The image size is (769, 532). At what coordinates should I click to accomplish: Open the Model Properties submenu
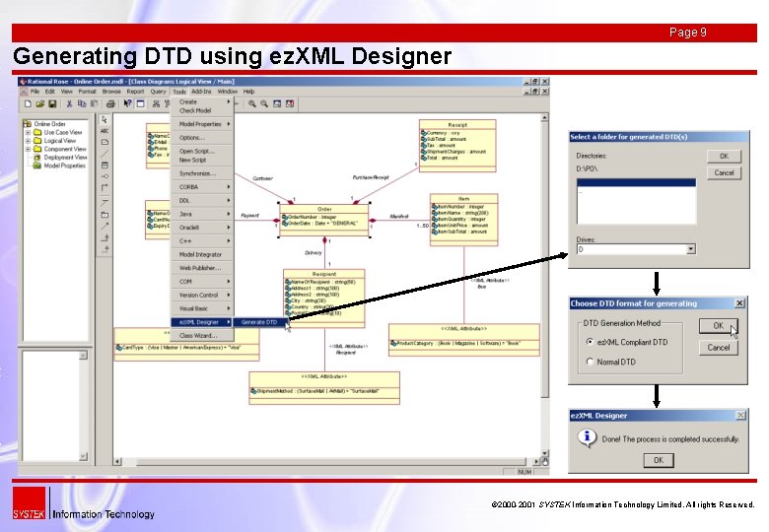pyautogui.click(x=202, y=124)
